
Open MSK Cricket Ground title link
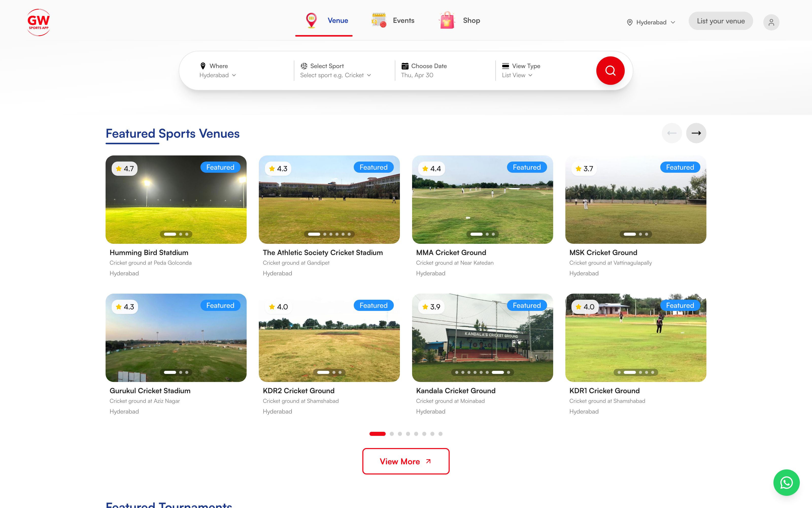point(603,253)
